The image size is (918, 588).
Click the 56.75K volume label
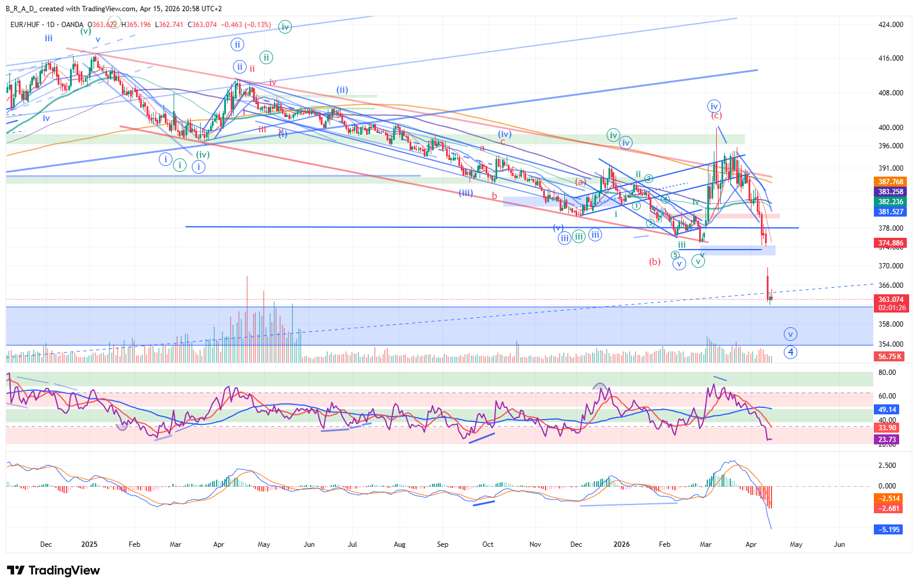[891, 357]
